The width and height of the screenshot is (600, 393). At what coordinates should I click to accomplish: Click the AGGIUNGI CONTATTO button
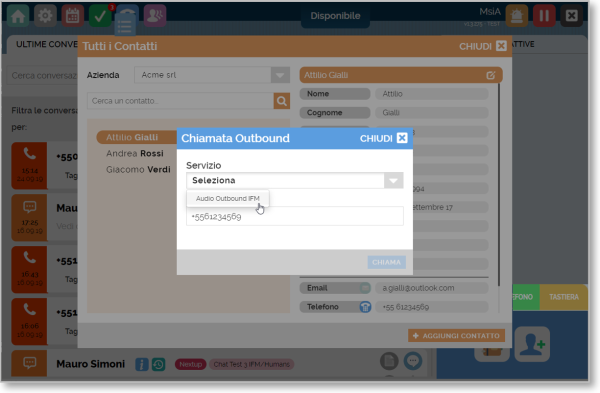[x=457, y=336]
